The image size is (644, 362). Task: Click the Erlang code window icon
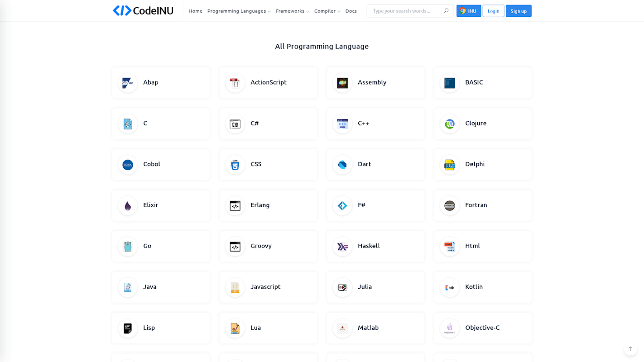coord(235,206)
